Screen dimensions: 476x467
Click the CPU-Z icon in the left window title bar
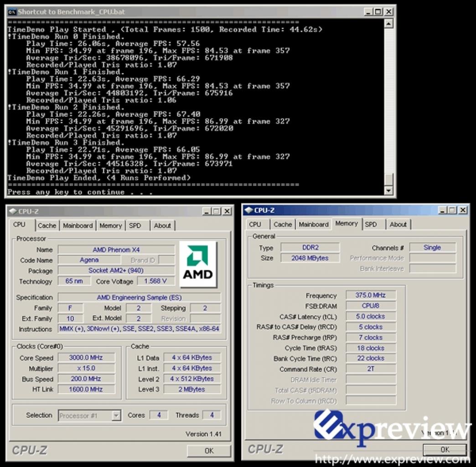tap(13, 211)
